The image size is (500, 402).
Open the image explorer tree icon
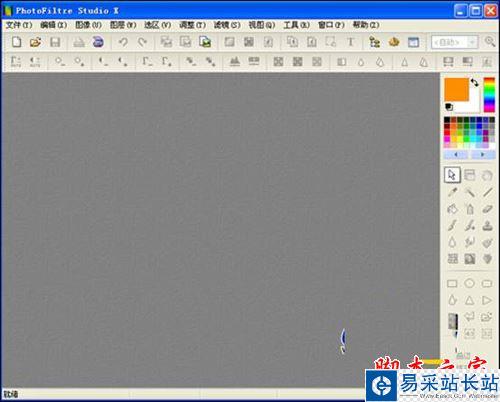(375, 42)
